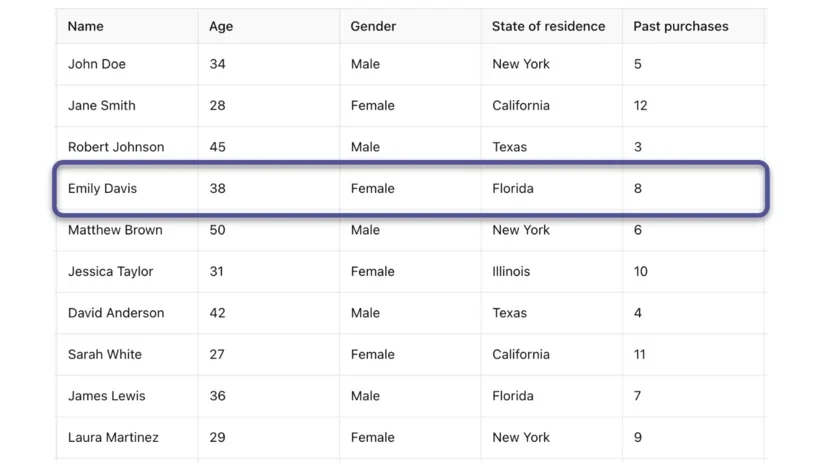Screen dimensions: 825x469
Task: Select Emily Davis's past purchases value 8
Action: coord(638,188)
